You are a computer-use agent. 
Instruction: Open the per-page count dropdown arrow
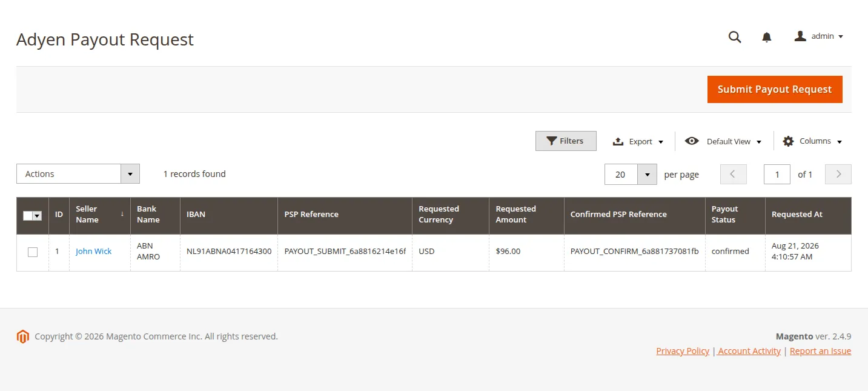pos(648,174)
